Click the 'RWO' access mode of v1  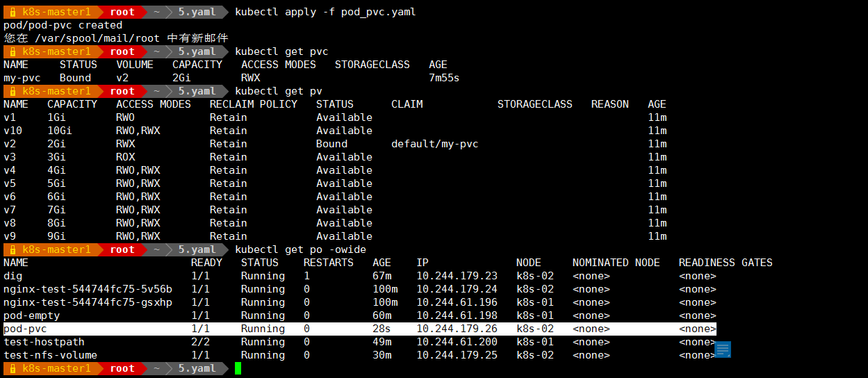click(x=125, y=117)
